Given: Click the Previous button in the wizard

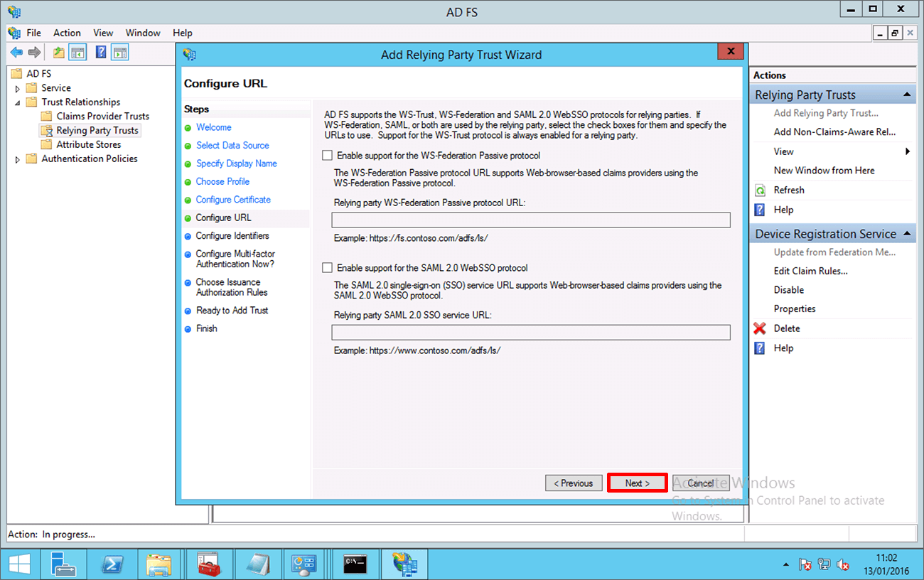Looking at the screenshot, I should [574, 483].
